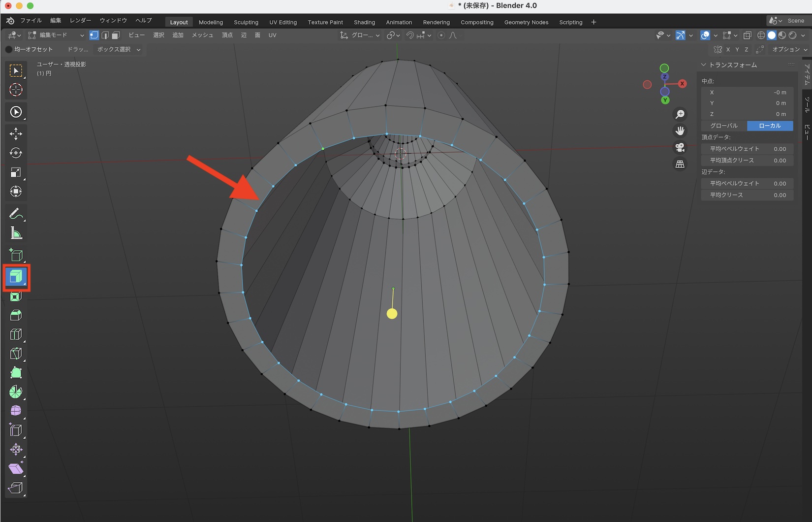Select the Scale tool
The height and width of the screenshot is (522, 812).
(16, 172)
